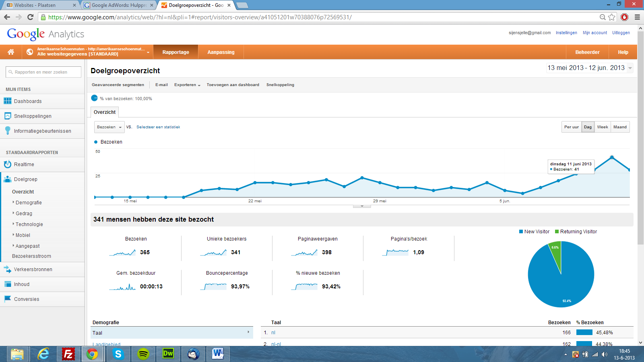Image resolution: width=644 pixels, height=362 pixels.
Task: Switch graph granularity to Per uur
Action: click(572, 127)
